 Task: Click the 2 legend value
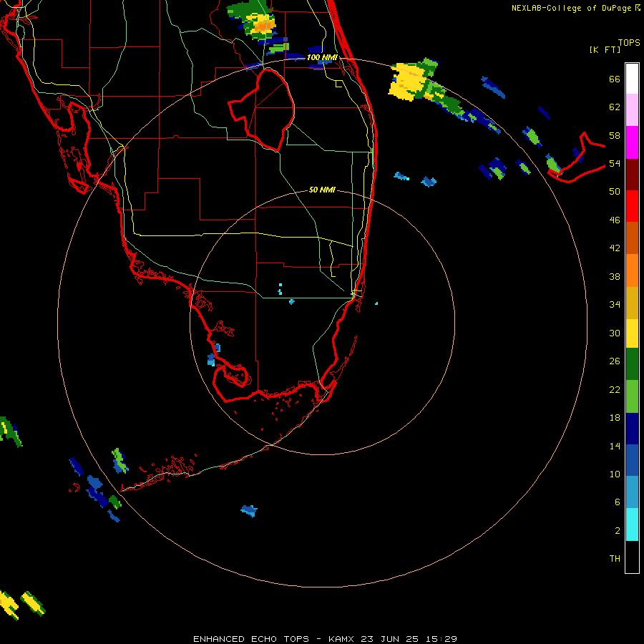pos(618,531)
